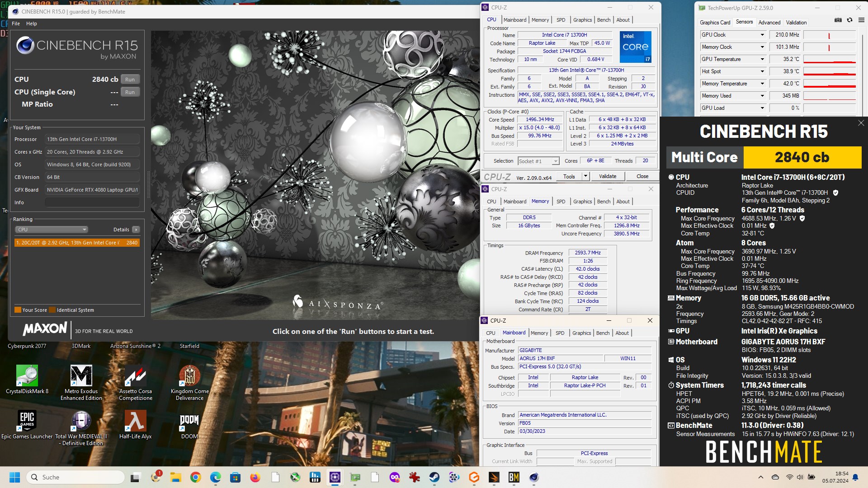Click the GPU-Z screenshot camera icon

pyautogui.click(x=838, y=20)
